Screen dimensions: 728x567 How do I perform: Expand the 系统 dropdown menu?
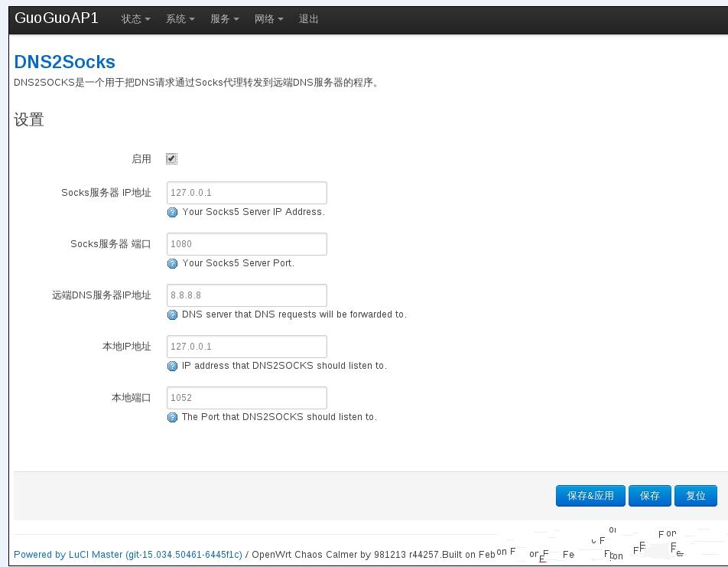(180, 19)
